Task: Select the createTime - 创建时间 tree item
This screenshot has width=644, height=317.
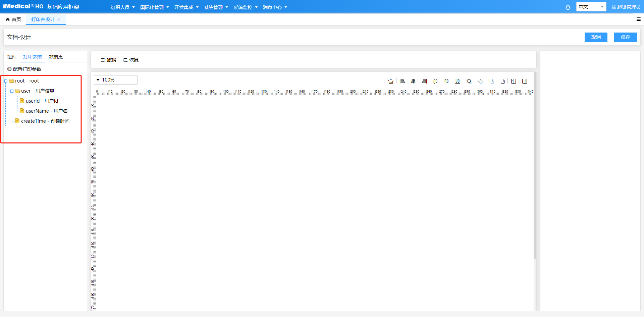Action: click(x=45, y=121)
